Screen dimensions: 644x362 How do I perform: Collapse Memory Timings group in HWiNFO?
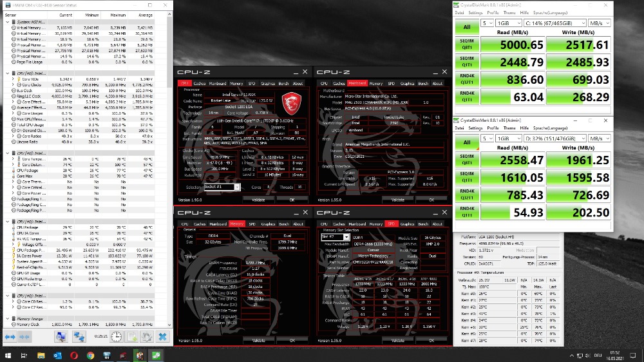pos(7,318)
